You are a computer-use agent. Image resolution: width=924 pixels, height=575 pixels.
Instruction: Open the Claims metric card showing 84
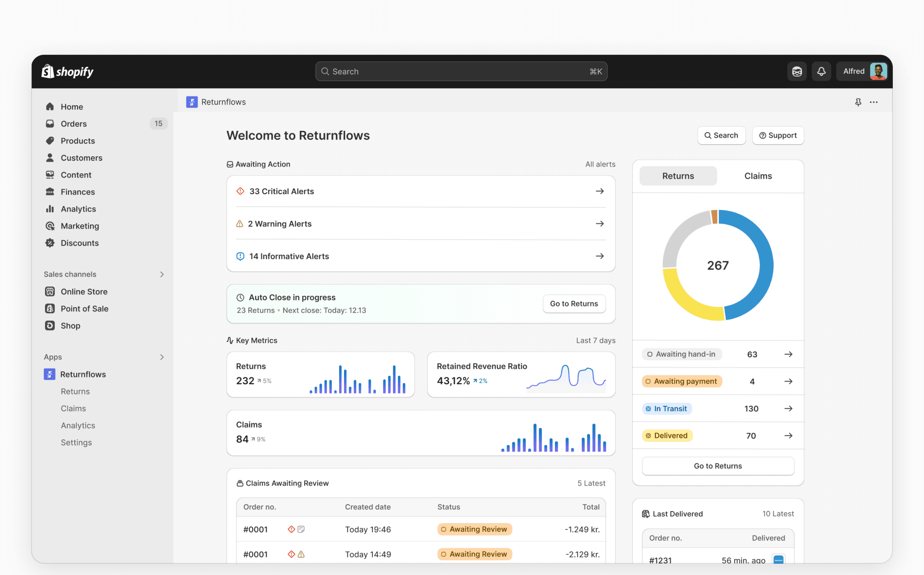point(421,433)
